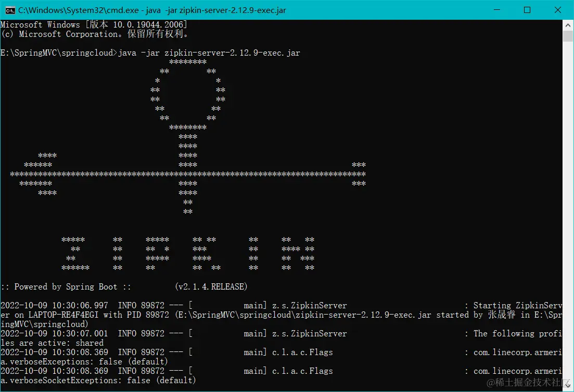Click the '(v2.1.4.RELEASE)' version text
Viewport: 574px width, 392px height.
(211, 286)
